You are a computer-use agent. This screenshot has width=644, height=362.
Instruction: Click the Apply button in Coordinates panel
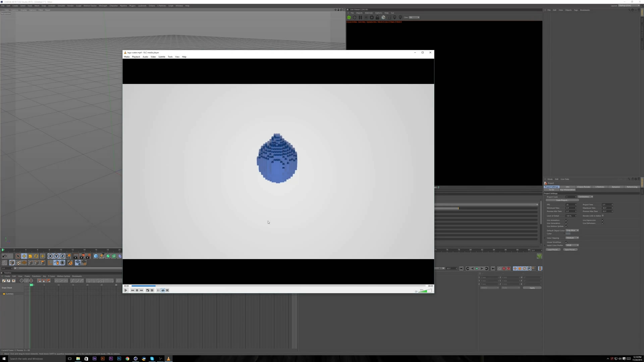(532, 288)
